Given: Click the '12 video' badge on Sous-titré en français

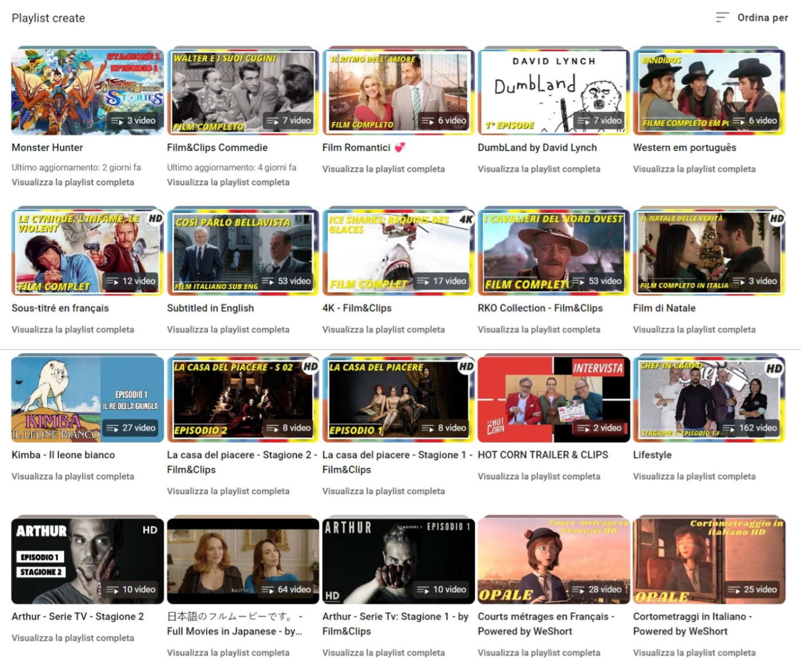Looking at the screenshot, I should 131,281.
